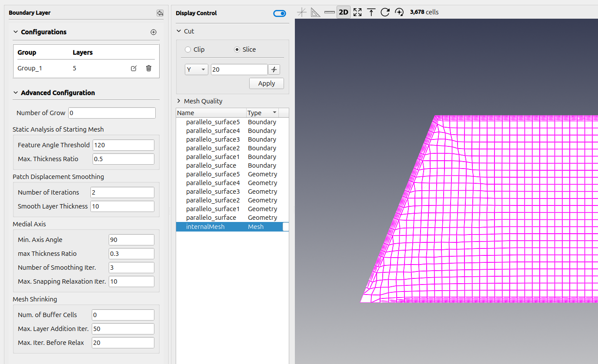Click the back arrow in Boundary Layer panel
Viewport: 598px width, 364px height.
pos(160,13)
